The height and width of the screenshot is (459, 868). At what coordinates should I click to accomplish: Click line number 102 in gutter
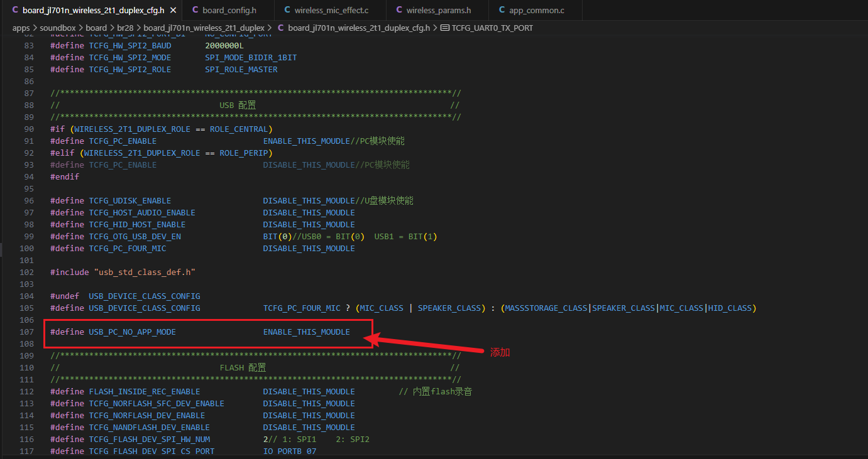click(x=26, y=272)
